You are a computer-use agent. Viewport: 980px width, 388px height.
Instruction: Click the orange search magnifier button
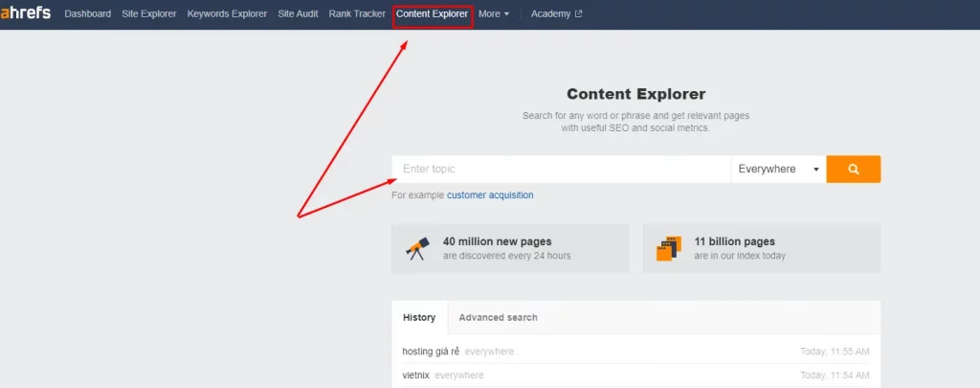point(853,169)
